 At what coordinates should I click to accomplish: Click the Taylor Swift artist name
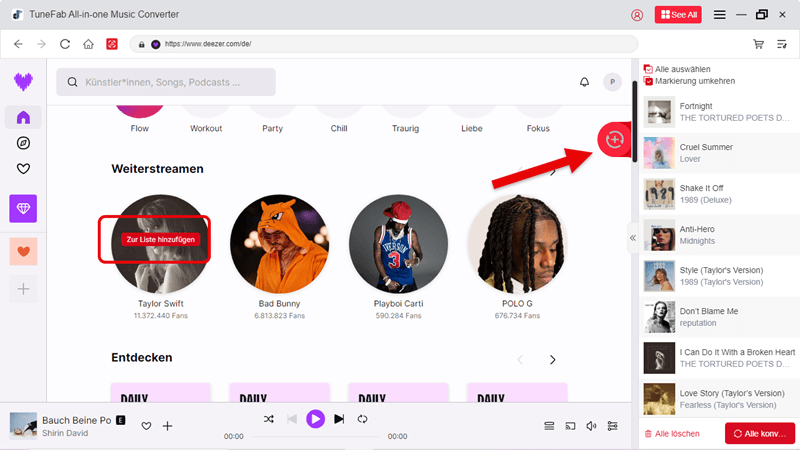(161, 304)
